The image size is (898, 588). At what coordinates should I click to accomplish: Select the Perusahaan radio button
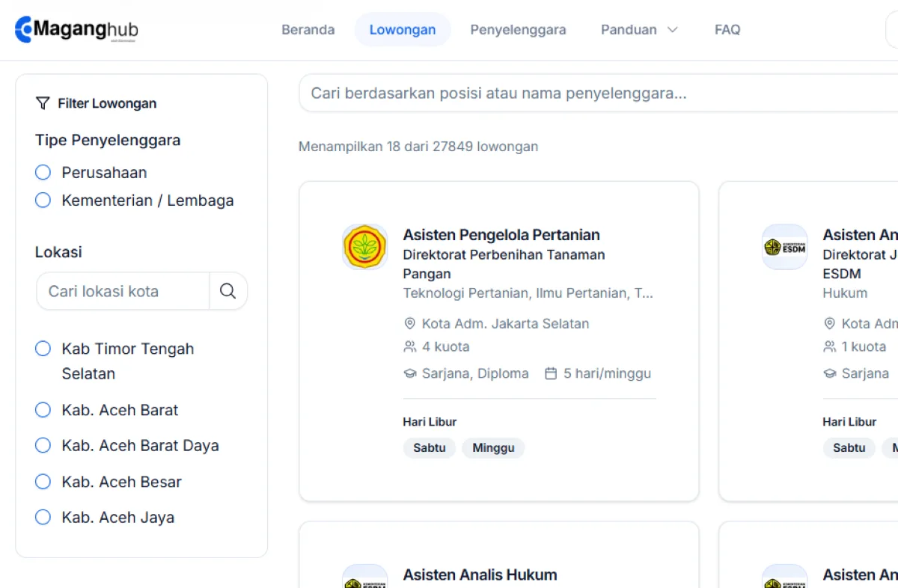point(43,173)
